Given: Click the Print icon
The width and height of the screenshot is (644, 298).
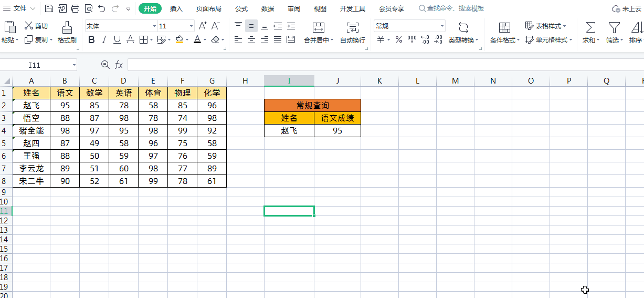Looking at the screenshot, I should click(x=75, y=8).
